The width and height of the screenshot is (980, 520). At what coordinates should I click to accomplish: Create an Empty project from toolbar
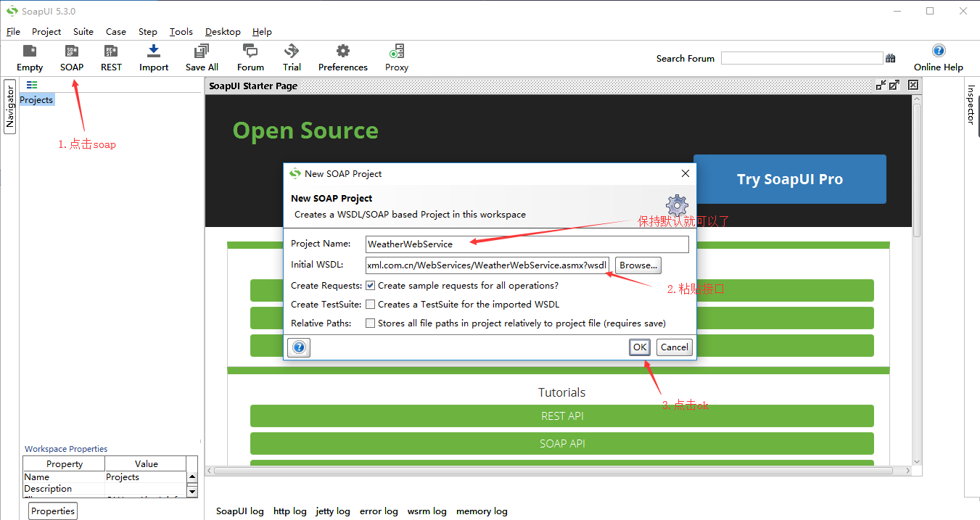pyautogui.click(x=30, y=57)
